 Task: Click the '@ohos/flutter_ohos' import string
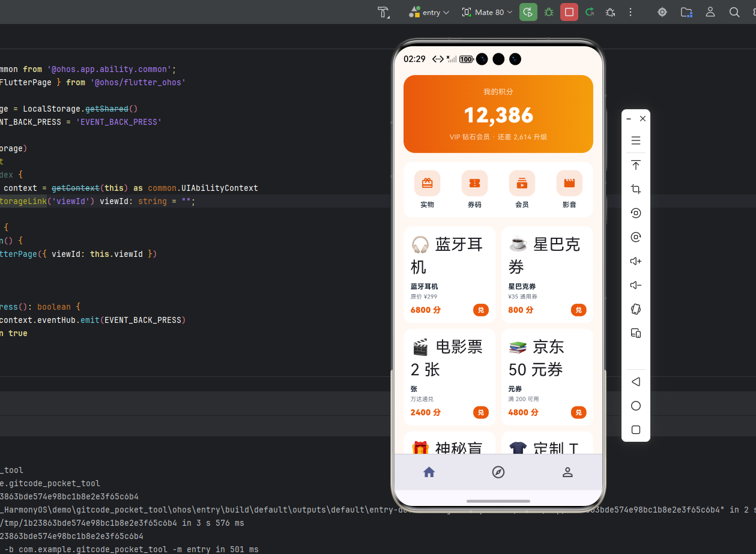[x=138, y=82]
